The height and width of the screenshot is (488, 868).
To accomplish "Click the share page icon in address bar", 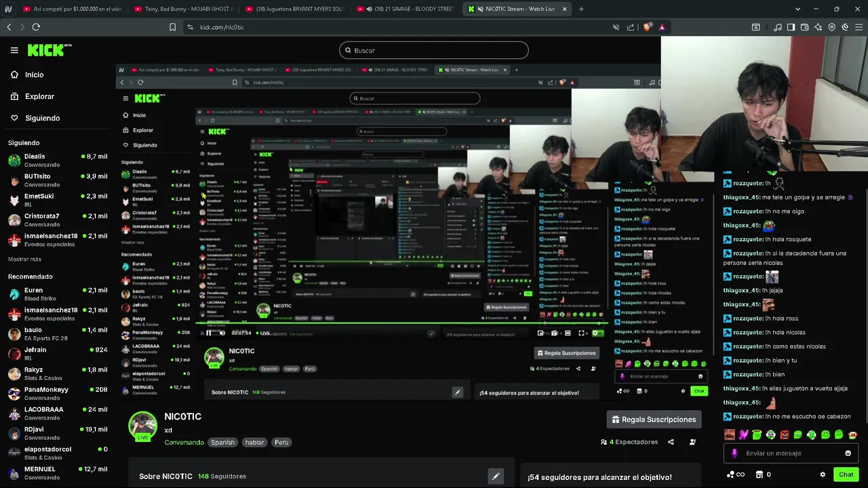I will point(631,27).
